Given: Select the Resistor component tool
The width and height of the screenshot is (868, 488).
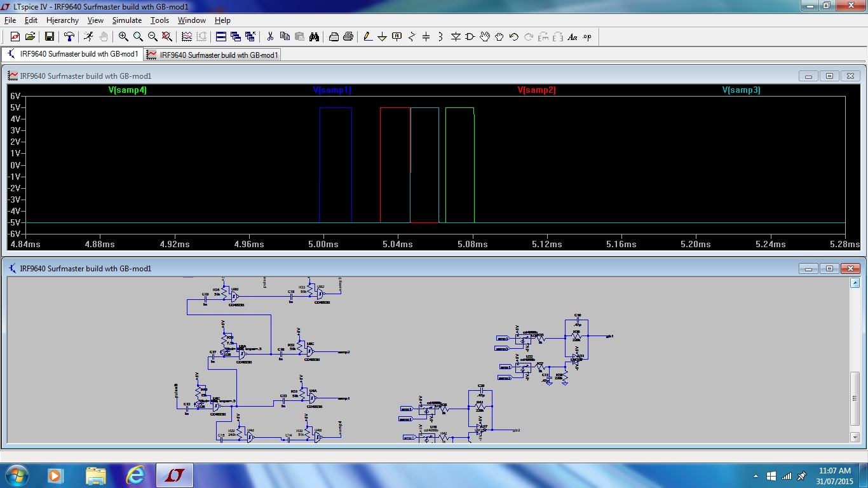Looking at the screenshot, I should (411, 37).
